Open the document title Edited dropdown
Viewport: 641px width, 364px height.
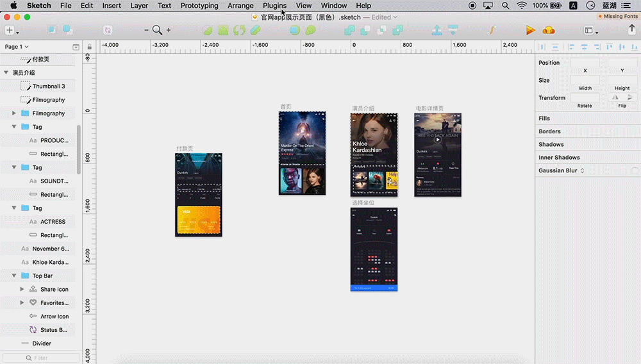pos(384,17)
